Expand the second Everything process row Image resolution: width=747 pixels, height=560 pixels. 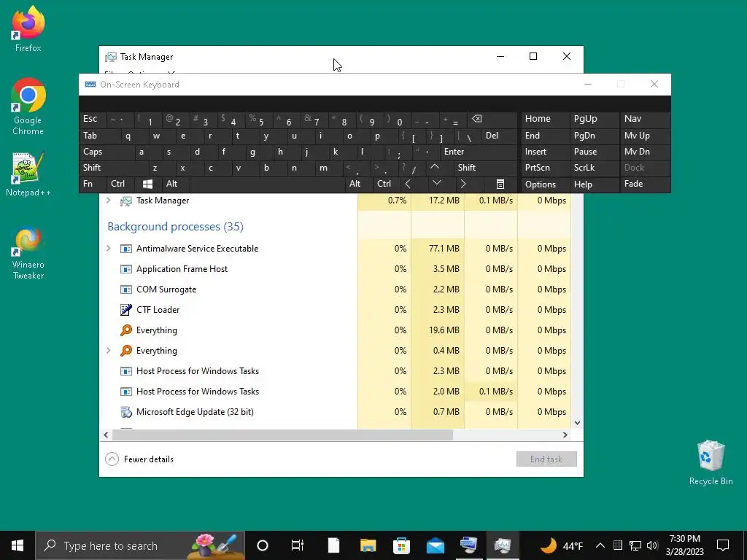109,351
